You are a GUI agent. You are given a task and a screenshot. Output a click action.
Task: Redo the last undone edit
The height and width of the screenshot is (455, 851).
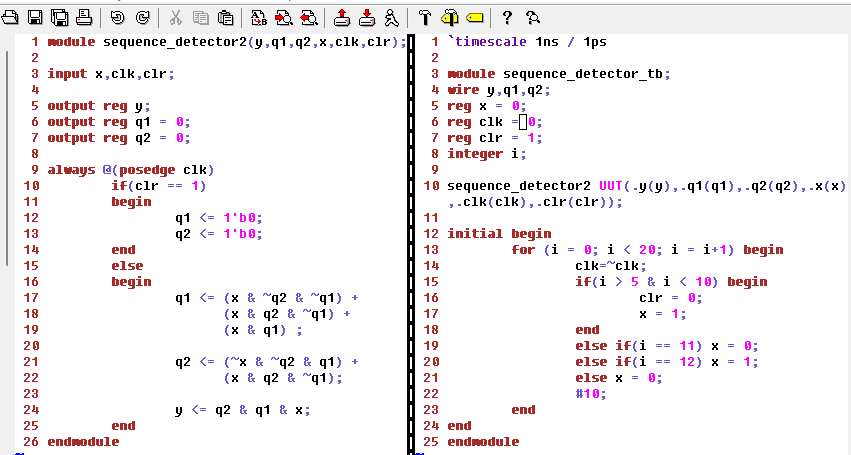click(x=142, y=16)
